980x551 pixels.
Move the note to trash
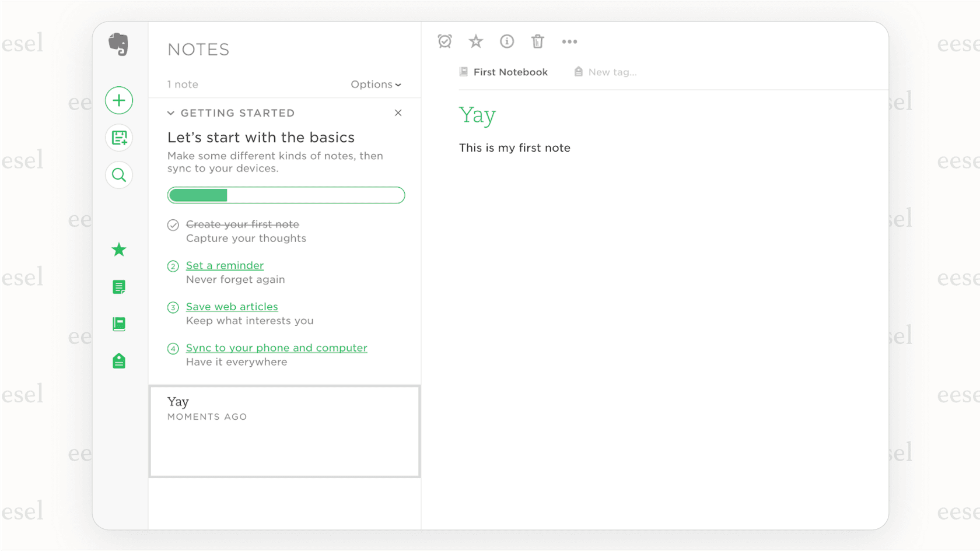(x=537, y=41)
